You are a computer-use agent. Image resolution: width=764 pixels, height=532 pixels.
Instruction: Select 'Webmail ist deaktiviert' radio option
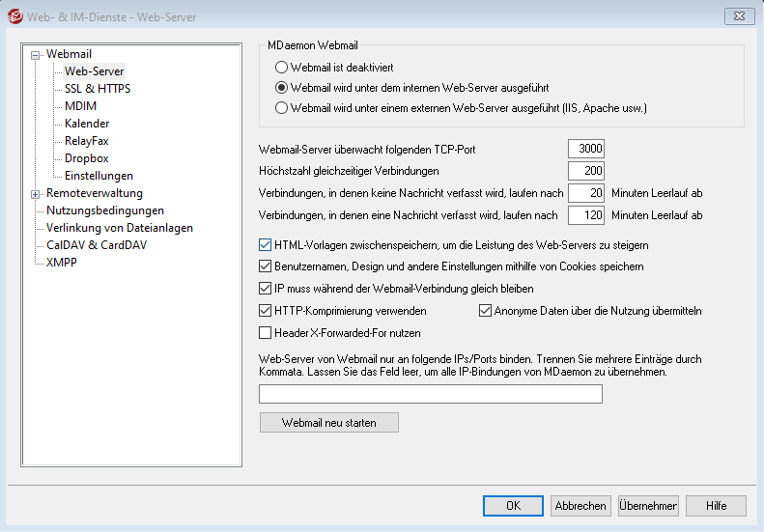282,68
